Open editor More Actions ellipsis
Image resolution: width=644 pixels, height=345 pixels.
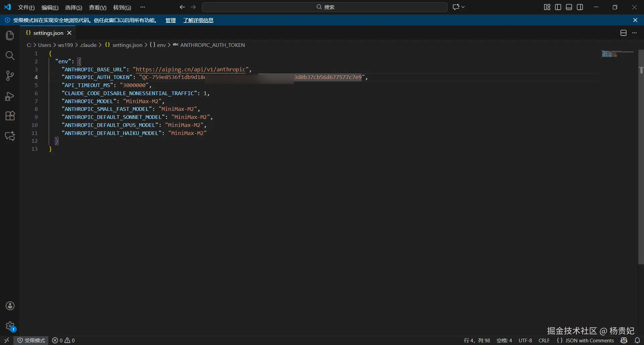634,33
